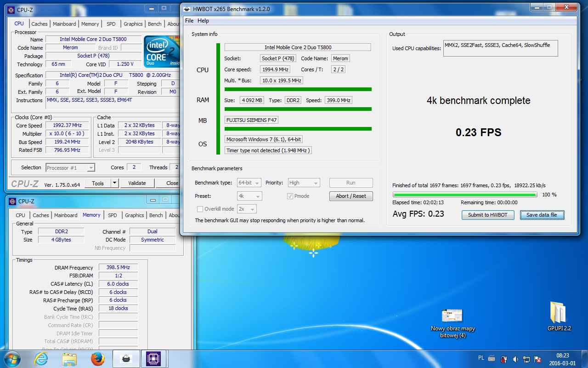Click the taskbar clock showing 08:23

pyautogui.click(x=562, y=359)
